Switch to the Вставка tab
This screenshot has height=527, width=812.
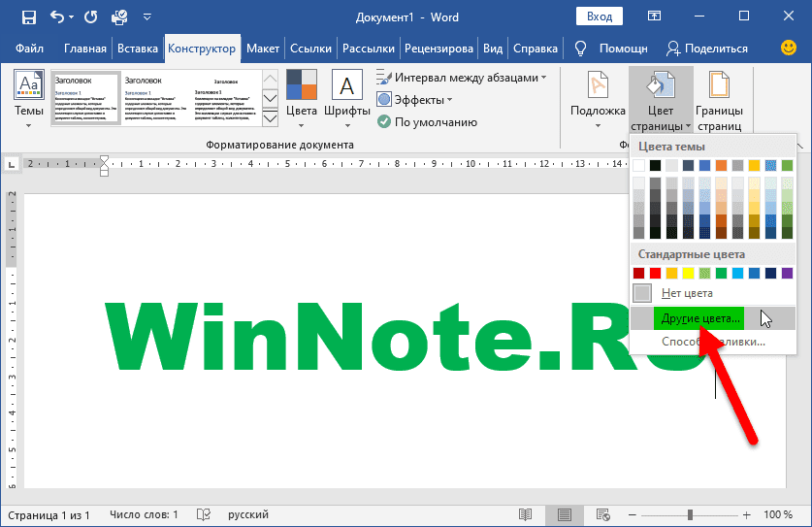coord(137,49)
